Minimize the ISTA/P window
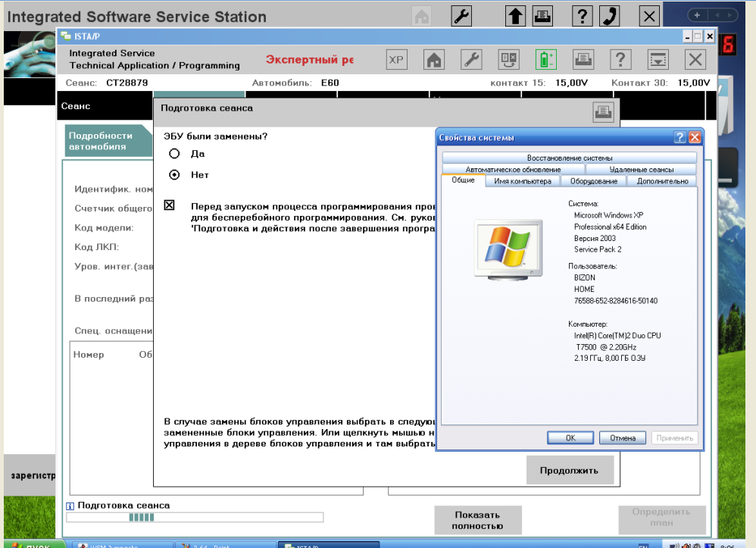Image resolution: width=756 pixels, height=548 pixels. click(688, 36)
